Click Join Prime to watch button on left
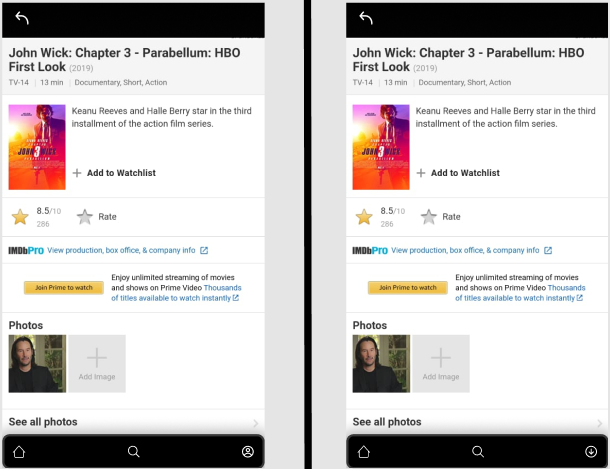Viewport: 610px width, 469px height. pos(64,288)
